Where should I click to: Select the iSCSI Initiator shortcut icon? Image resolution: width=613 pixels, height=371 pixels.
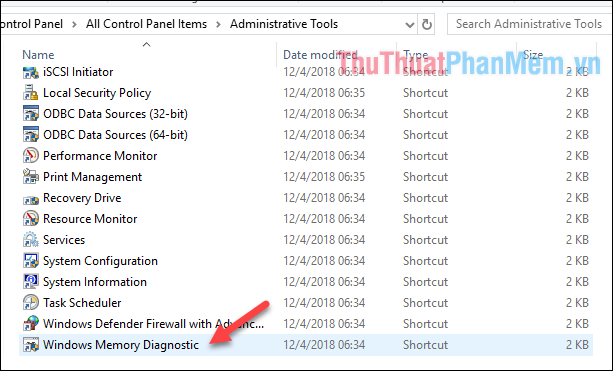[30, 72]
